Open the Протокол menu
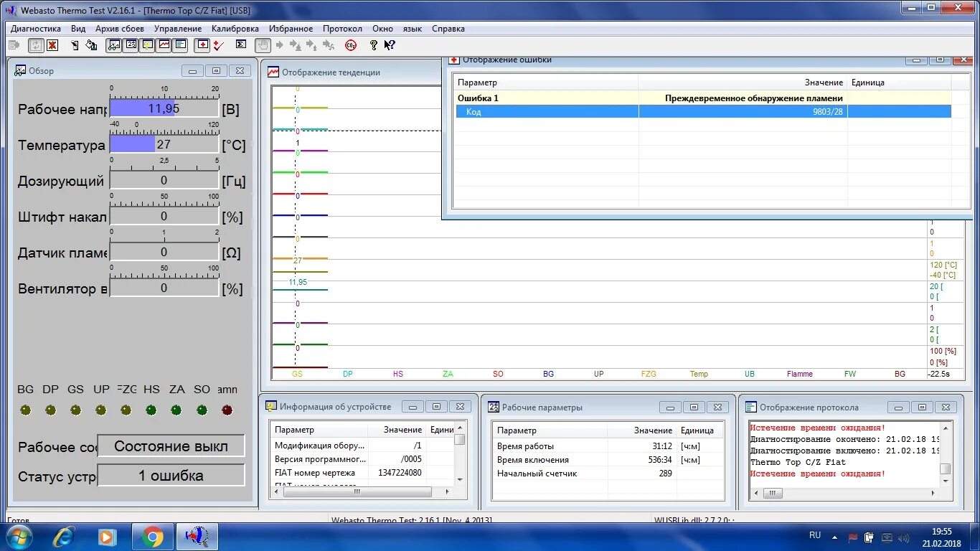980x551 pixels. pos(342,29)
